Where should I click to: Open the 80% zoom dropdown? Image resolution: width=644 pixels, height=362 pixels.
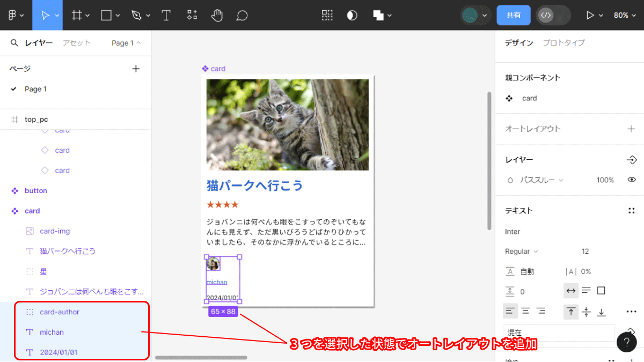click(x=625, y=16)
